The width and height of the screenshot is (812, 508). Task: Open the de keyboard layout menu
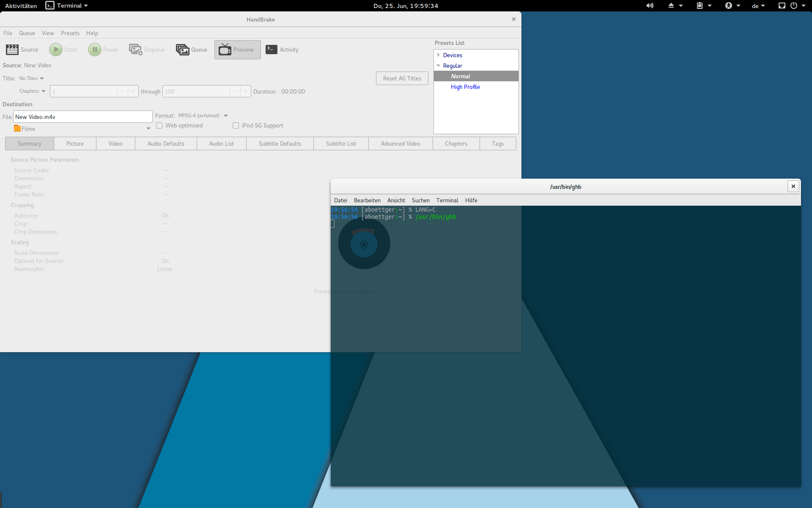[x=758, y=6]
